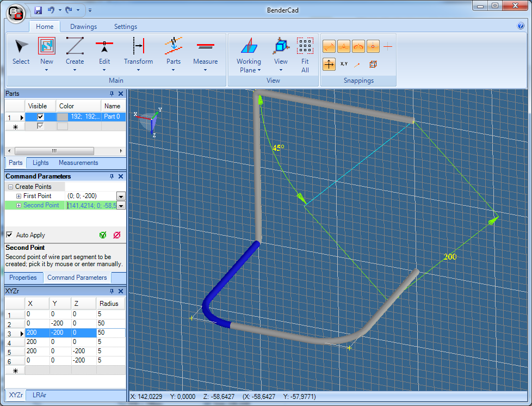Click Part 0 color swatch

point(63,117)
